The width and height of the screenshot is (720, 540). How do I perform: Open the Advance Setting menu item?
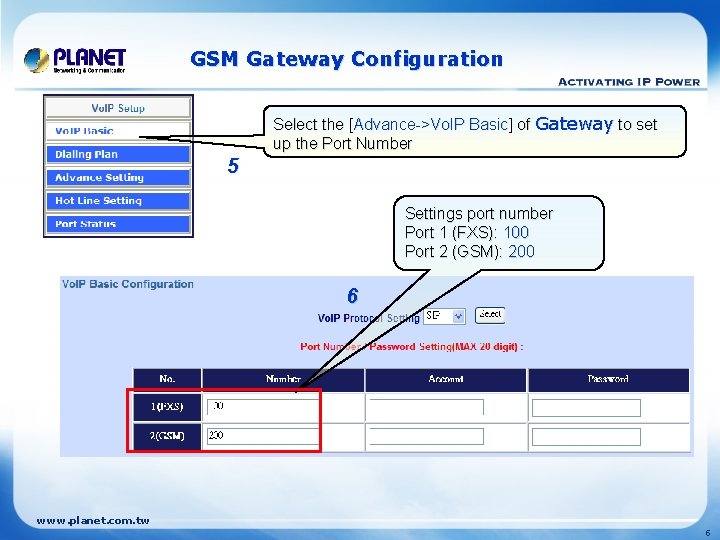(118, 178)
